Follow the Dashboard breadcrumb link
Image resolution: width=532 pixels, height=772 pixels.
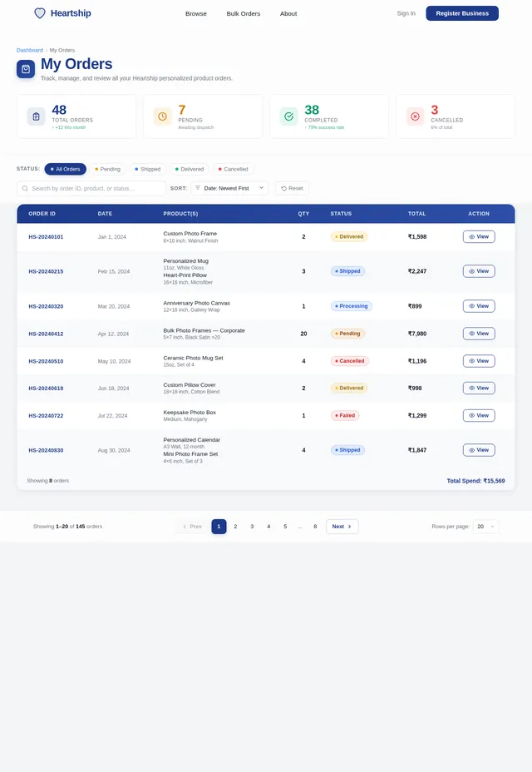(x=30, y=50)
